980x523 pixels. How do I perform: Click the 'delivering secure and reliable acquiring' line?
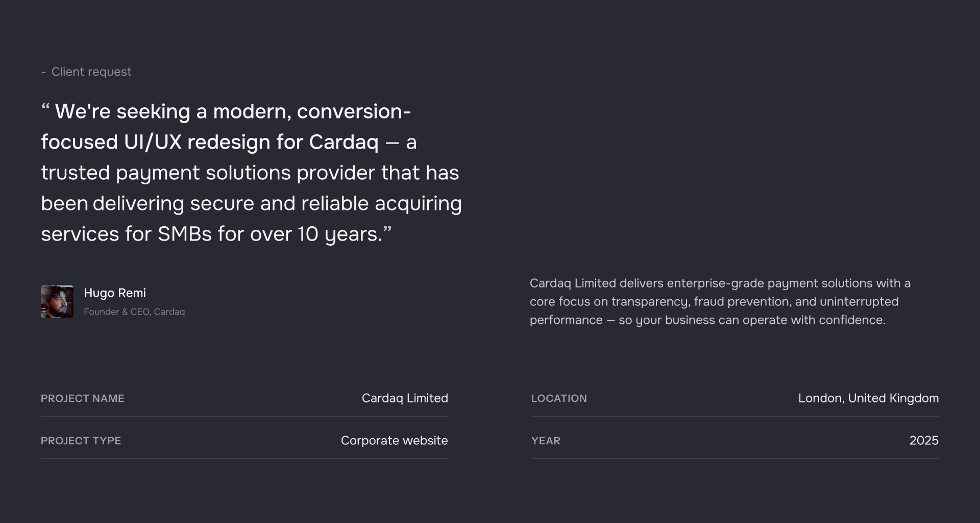[251, 203]
